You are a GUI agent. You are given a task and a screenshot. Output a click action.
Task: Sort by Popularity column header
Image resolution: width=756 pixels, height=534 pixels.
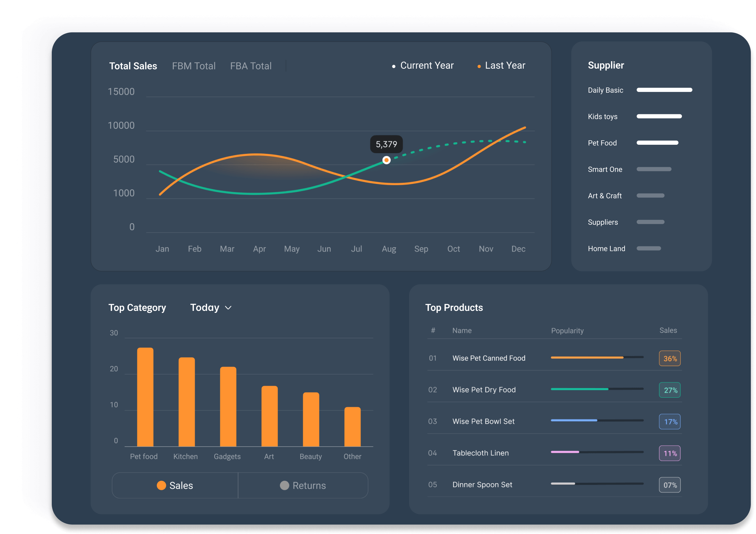(567, 330)
